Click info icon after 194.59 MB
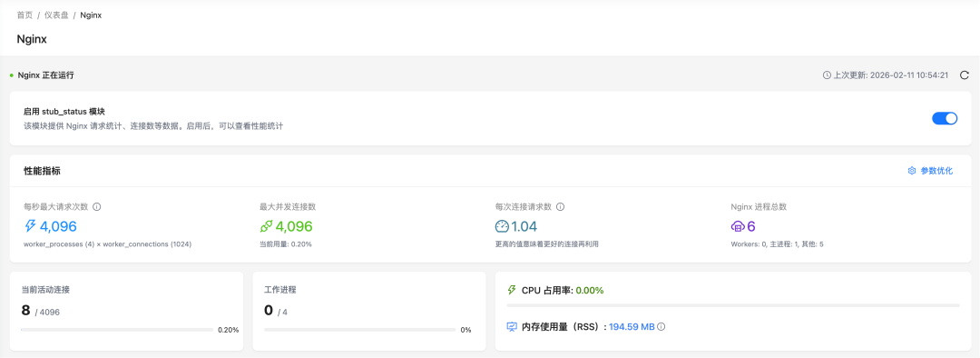980x358 pixels. click(x=661, y=327)
